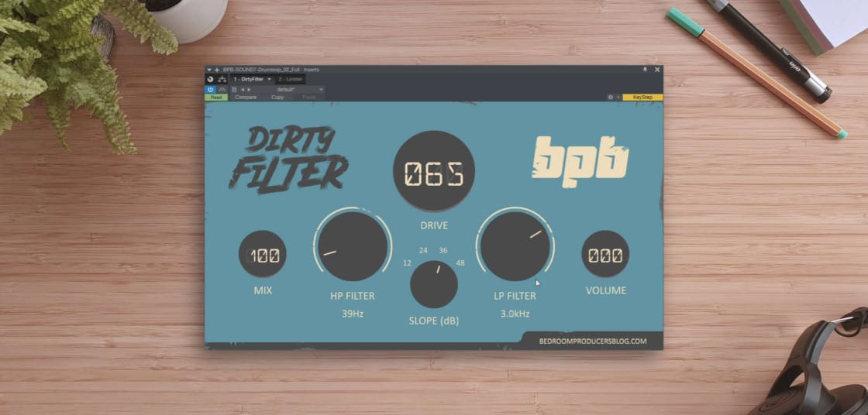Go to the next preset arrow
This screenshot has width=868, height=415.
249,89
